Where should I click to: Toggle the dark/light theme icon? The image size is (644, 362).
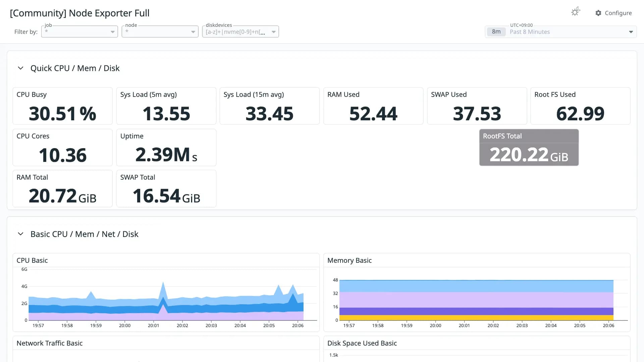coord(576,12)
